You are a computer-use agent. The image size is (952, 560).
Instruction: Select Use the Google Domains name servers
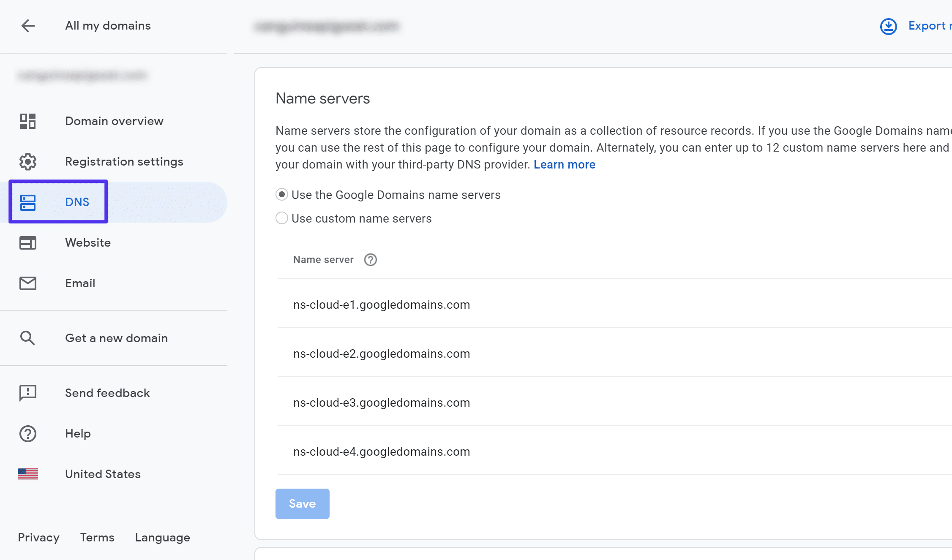[281, 194]
